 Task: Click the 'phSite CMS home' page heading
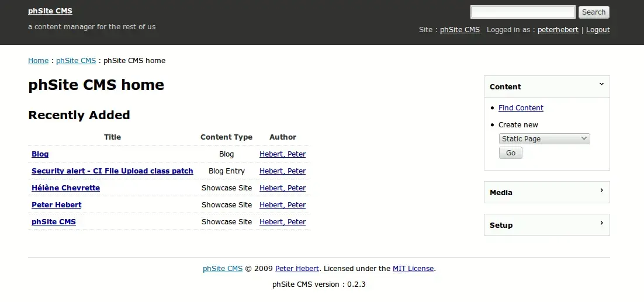tap(96, 85)
